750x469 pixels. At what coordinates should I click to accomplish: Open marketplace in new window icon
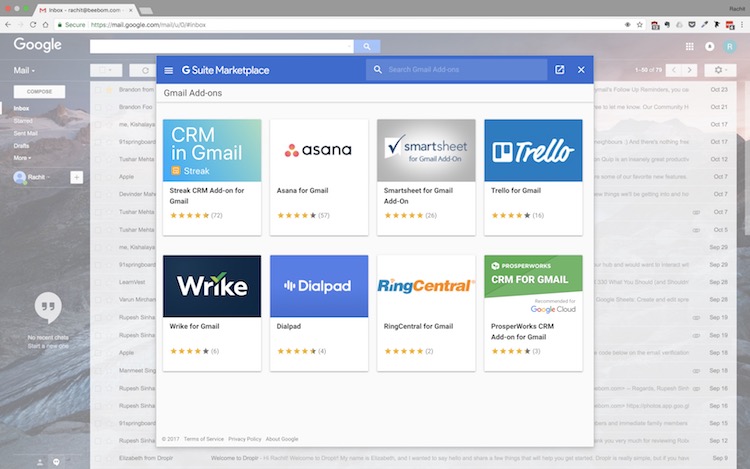point(560,70)
